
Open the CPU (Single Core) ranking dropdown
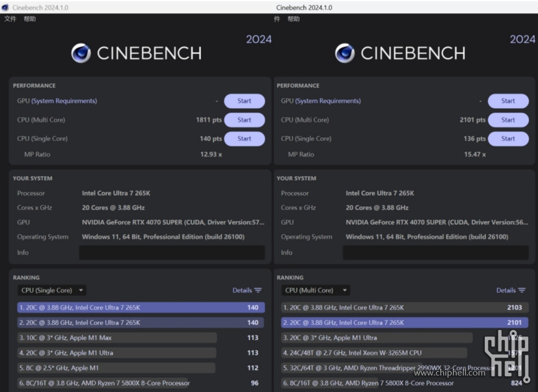tap(52, 290)
